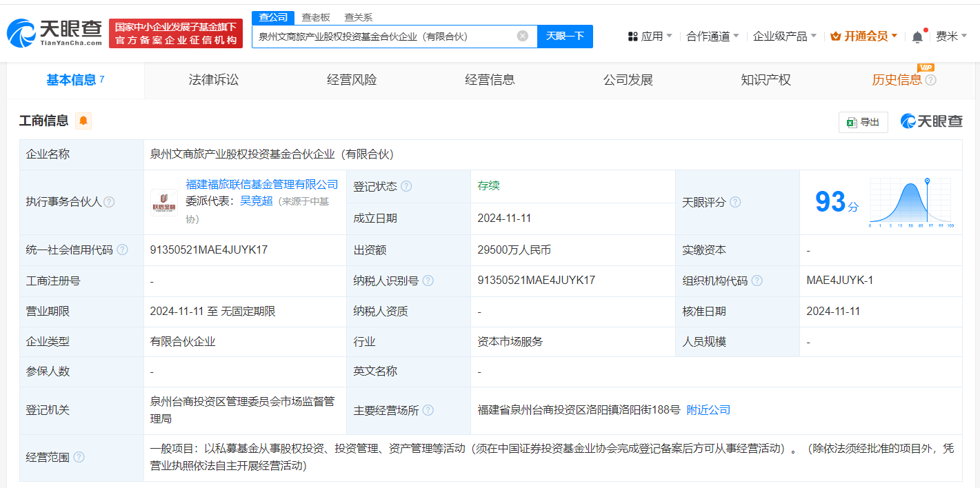Click the 联信金融 company logo thumbnail
Screen dimensions: 980x488
pyautogui.click(x=164, y=202)
